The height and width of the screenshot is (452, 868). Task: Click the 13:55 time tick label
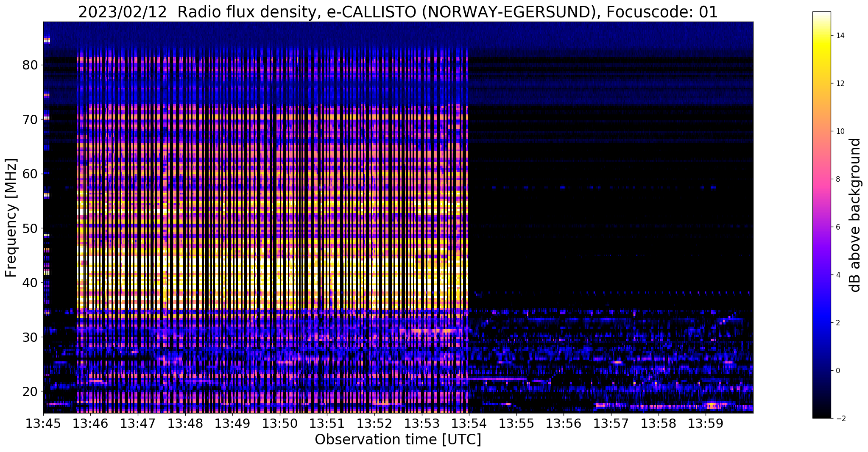[516, 423]
